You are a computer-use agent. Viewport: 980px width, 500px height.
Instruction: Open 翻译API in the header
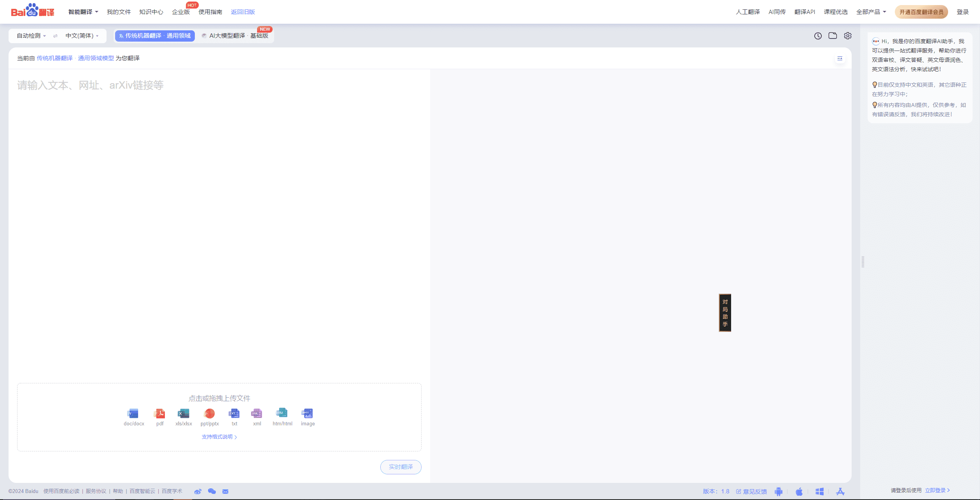(x=805, y=12)
